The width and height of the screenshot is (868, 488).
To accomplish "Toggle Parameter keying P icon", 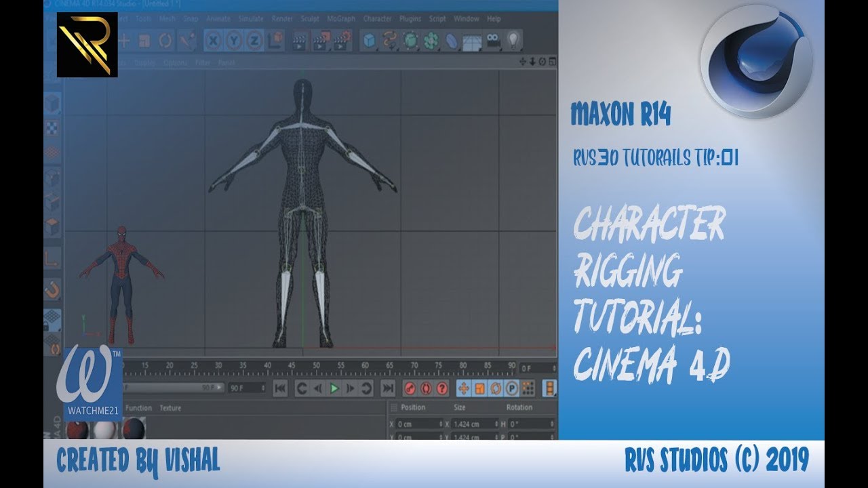I will tap(511, 388).
